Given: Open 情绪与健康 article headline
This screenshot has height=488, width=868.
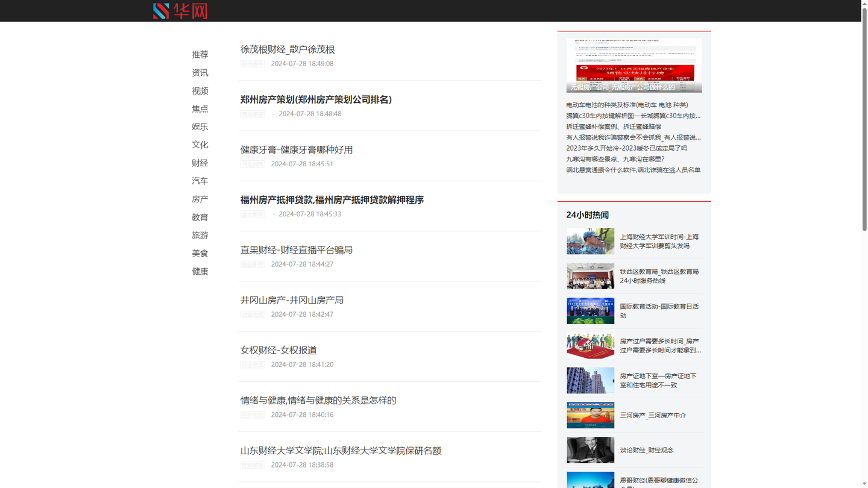Looking at the screenshot, I should click(x=318, y=400).
